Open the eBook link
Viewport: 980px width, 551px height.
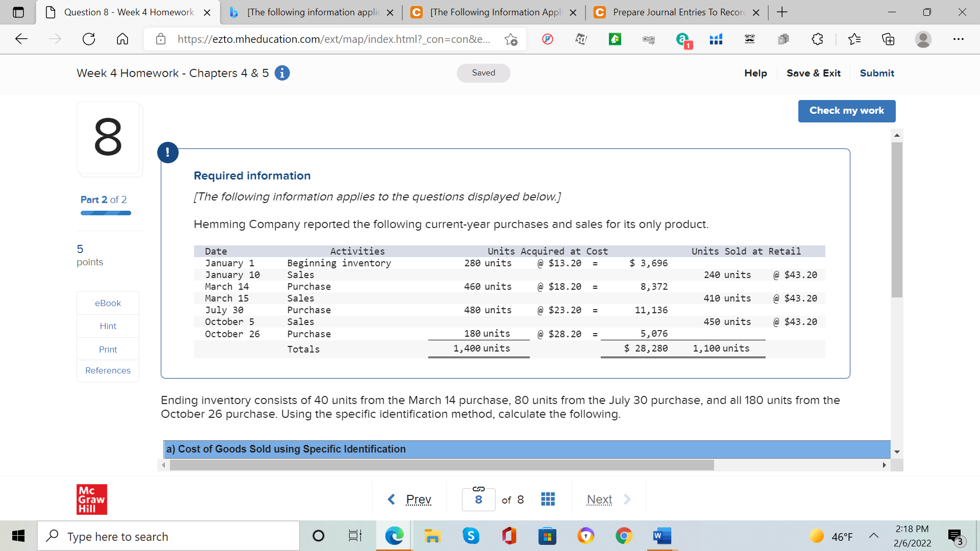[108, 303]
